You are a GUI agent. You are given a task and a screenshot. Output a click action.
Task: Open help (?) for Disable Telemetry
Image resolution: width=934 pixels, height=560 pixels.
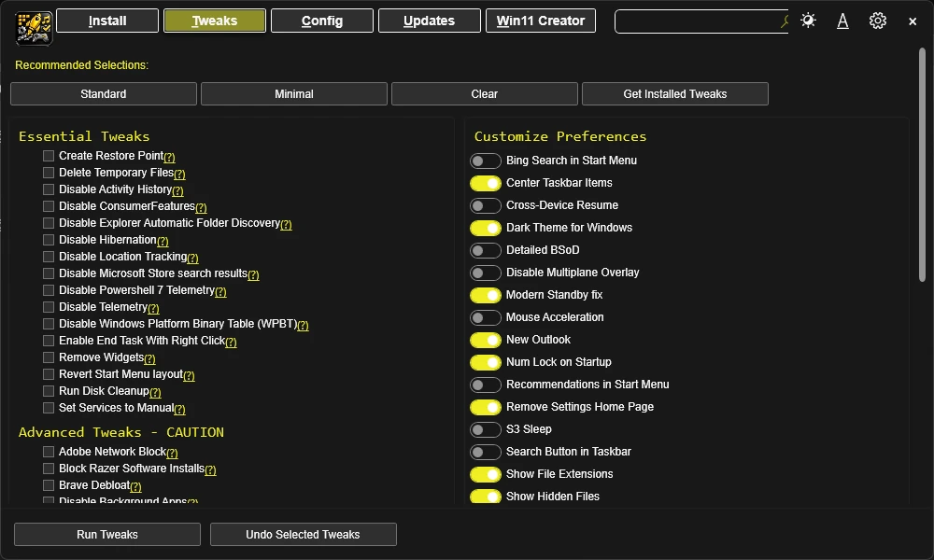[x=153, y=308]
